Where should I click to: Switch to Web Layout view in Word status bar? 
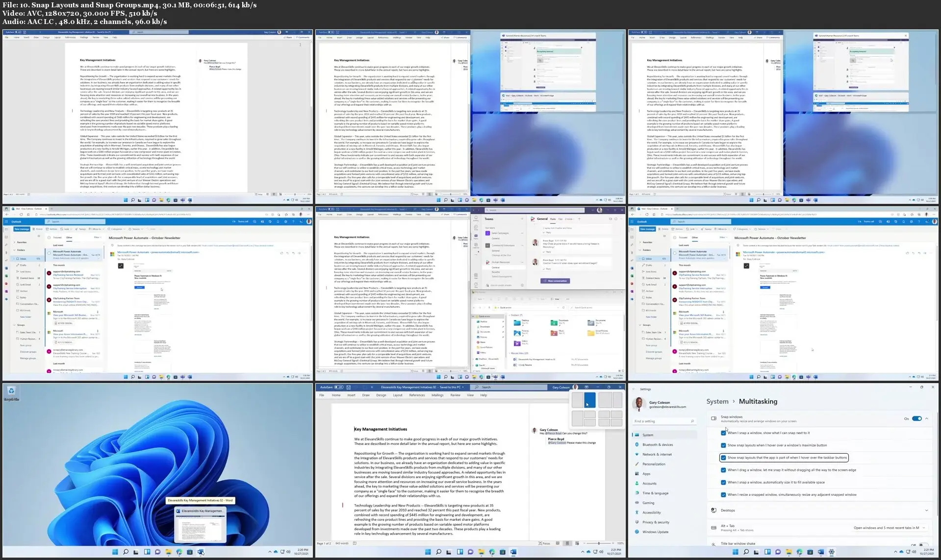click(x=577, y=543)
